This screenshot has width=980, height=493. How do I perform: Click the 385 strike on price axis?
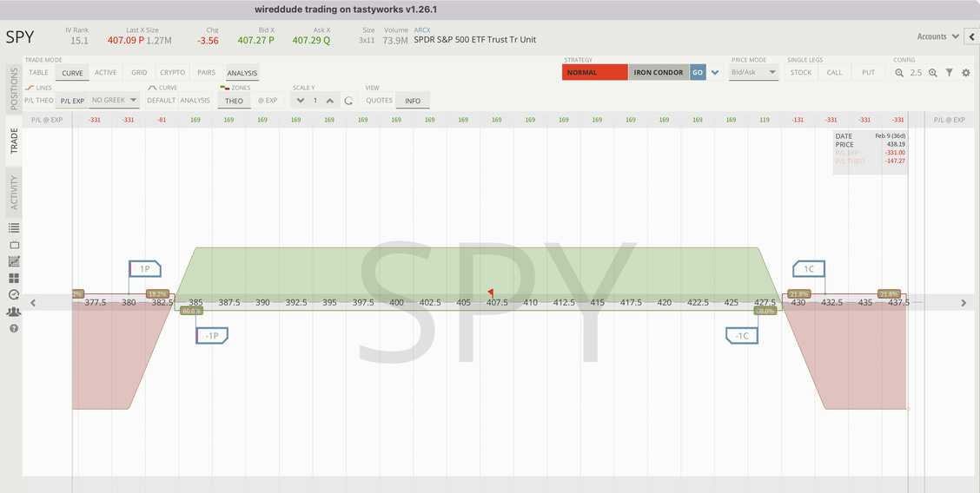(195, 303)
